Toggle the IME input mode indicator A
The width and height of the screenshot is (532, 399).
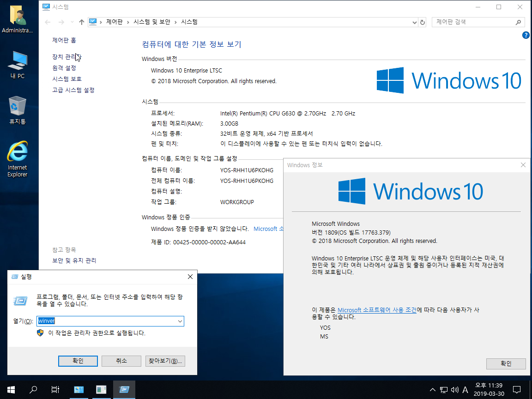click(x=465, y=389)
